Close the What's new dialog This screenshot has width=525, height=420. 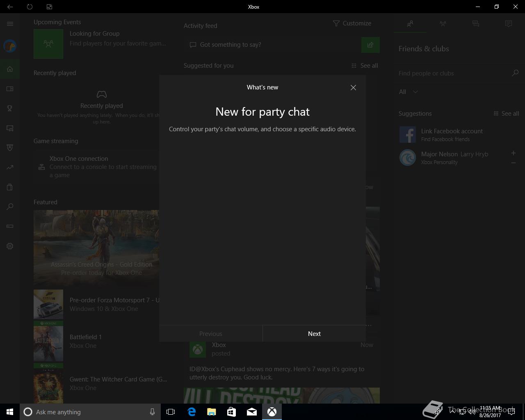[353, 87]
